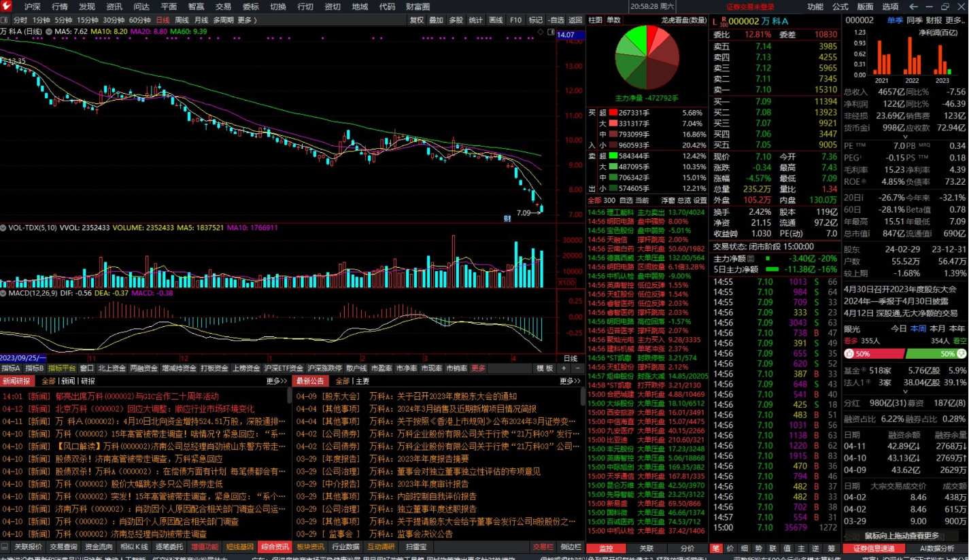
Task: Click the red 50% sentiment bar
Action: [x=873, y=353]
